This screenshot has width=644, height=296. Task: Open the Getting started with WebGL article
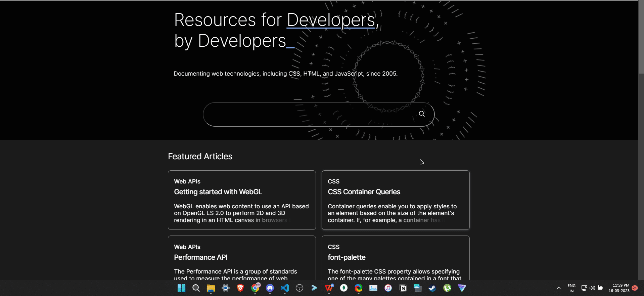pyautogui.click(x=218, y=192)
